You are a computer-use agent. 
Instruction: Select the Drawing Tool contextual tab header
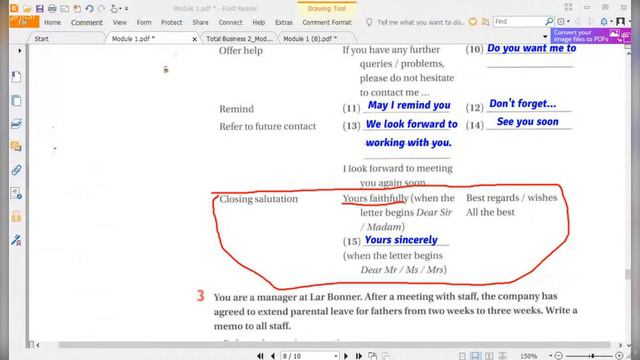327,8
